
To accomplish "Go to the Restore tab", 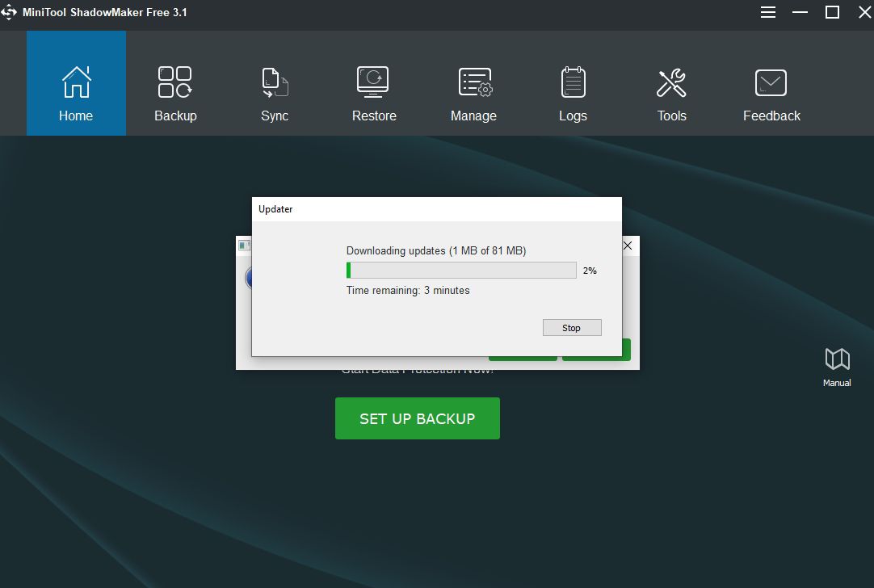I will [x=374, y=83].
